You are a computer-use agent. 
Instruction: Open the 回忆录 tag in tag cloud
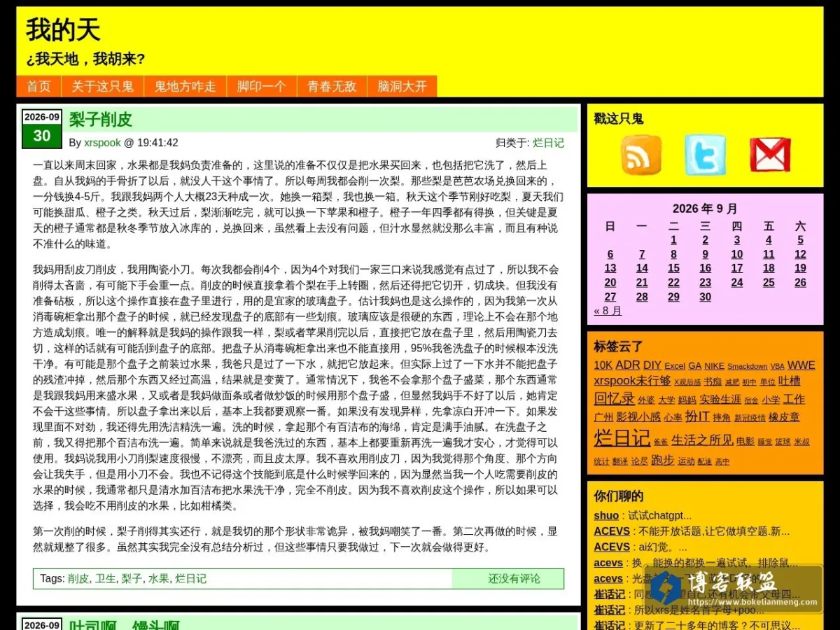614,398
